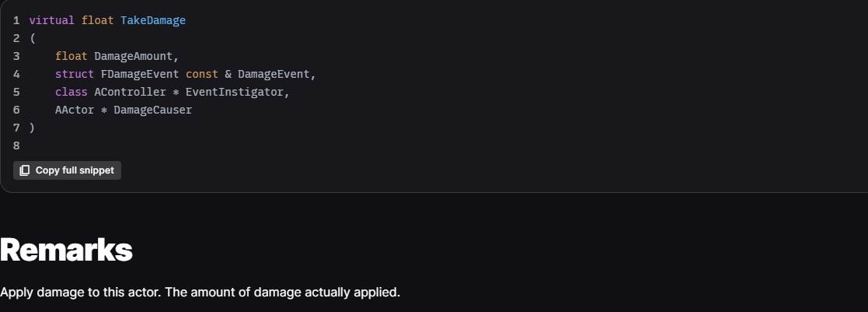
Task: Click the clipboard copy icon below the code
Action: [x=24, y=170]
